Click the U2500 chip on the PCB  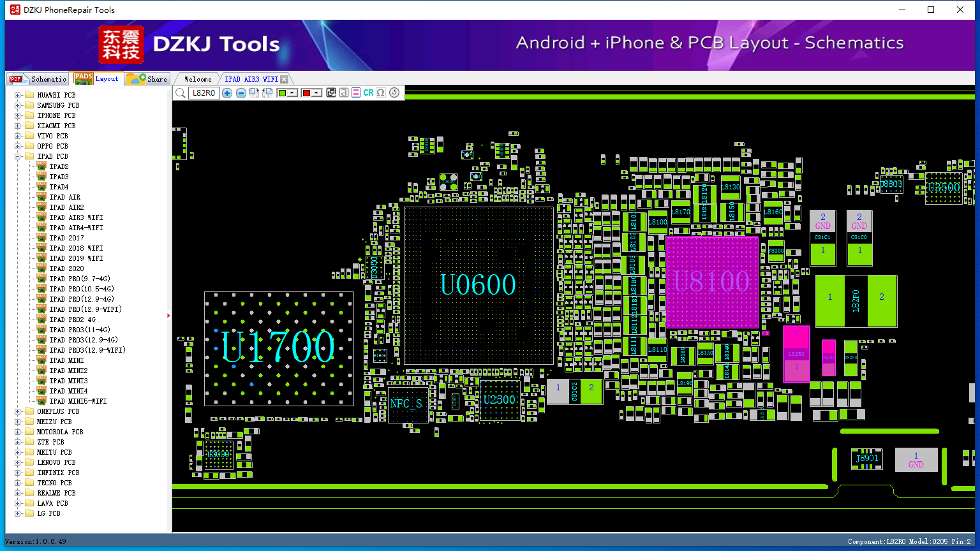(499, 400)
